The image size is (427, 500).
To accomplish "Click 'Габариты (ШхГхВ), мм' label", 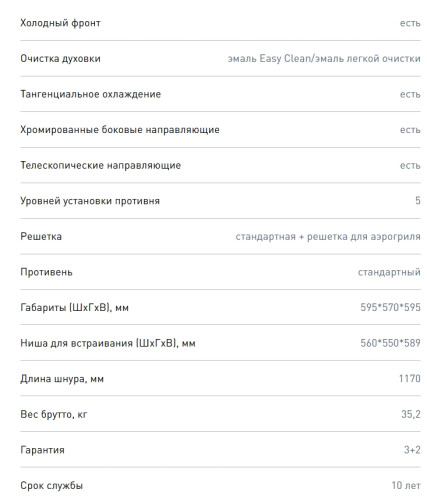I will [x=75, y=308].
